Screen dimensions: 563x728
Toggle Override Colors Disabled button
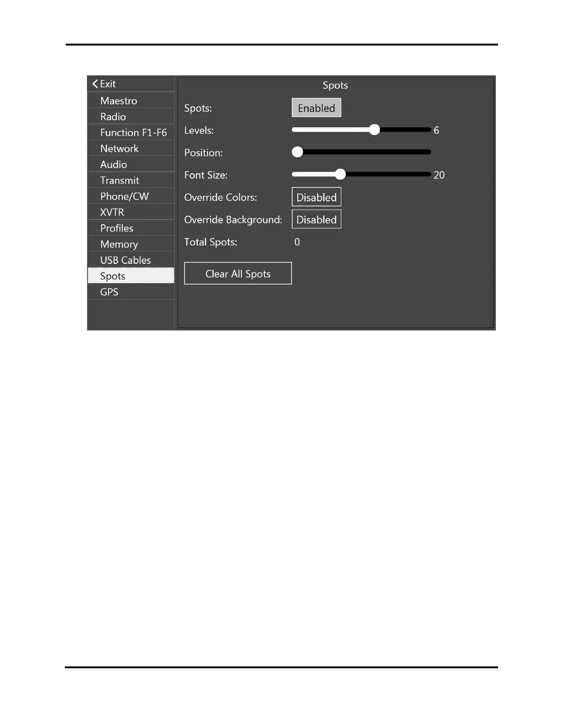[x=316, y=197]
